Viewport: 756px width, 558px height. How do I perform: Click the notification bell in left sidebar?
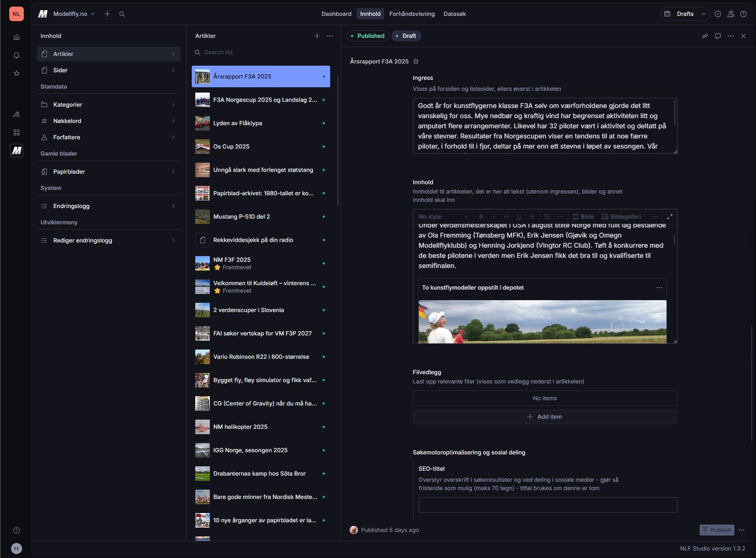[16, 55]
